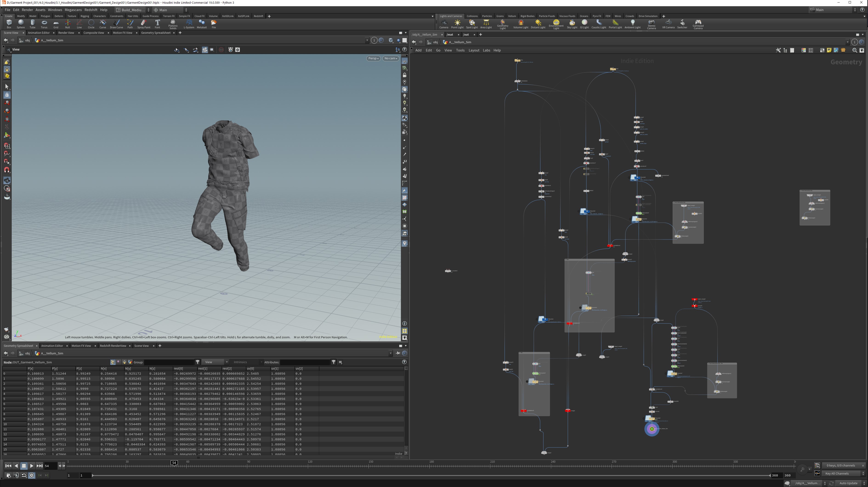Create a Sky Light
868x487 pixels.
(572, 24)
